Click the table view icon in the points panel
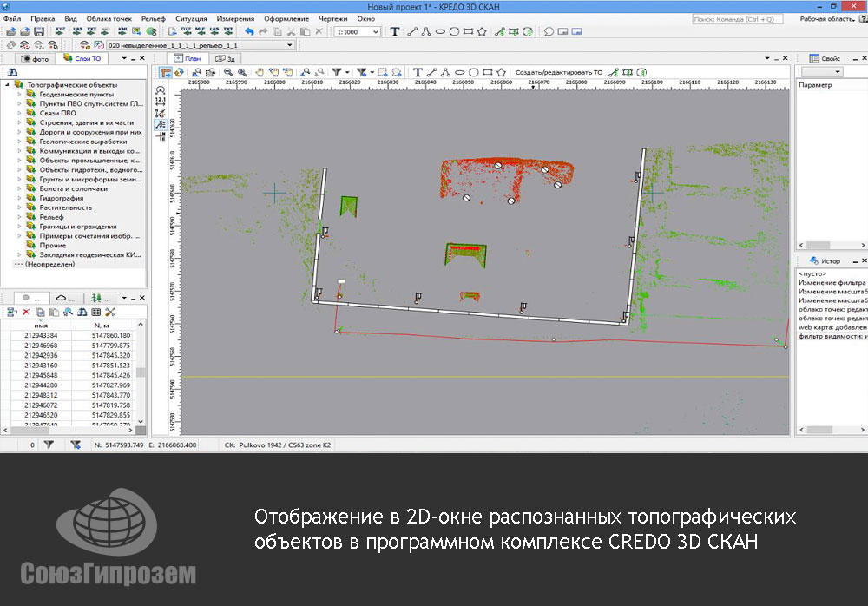The width and height of the screenshot is (868, 606). click(95, 313)
